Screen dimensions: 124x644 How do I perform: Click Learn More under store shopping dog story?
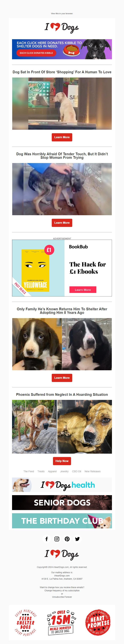[x=62, y=137]
